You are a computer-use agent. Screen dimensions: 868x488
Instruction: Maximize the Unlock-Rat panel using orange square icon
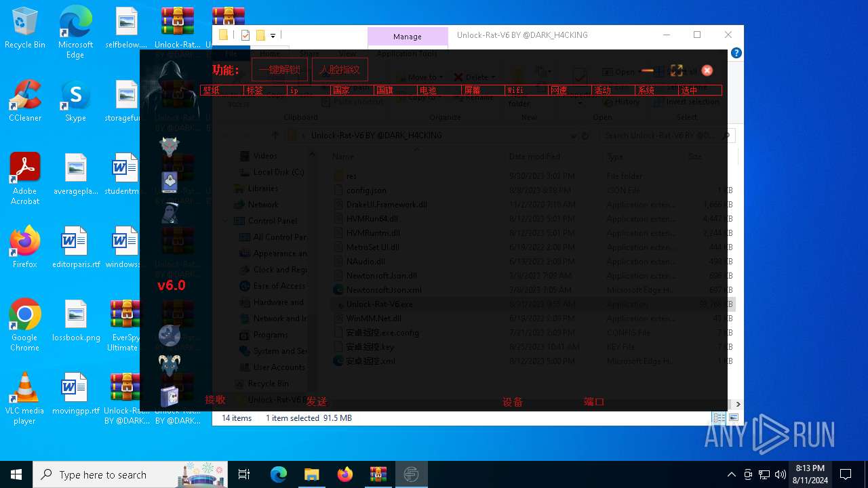676,70
